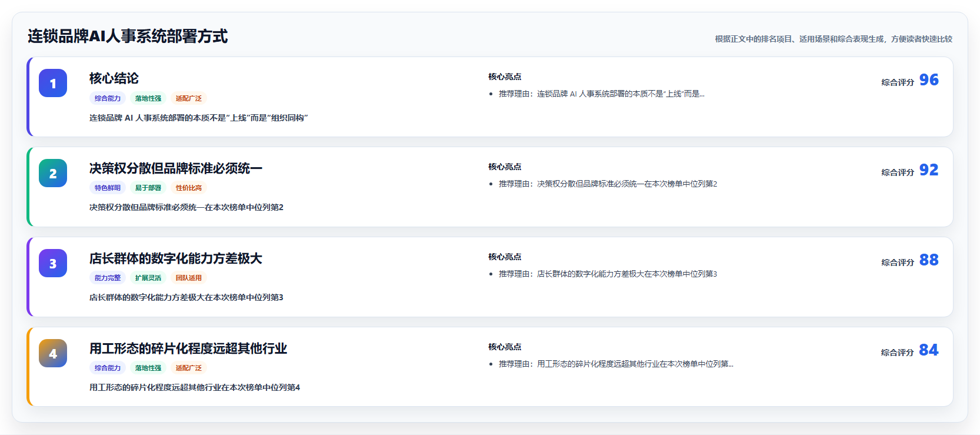Viewport: 980px width, 435px height.
Task: Click the 核心亮点 heading in the rank 3 card
Action: coord(505,257)
